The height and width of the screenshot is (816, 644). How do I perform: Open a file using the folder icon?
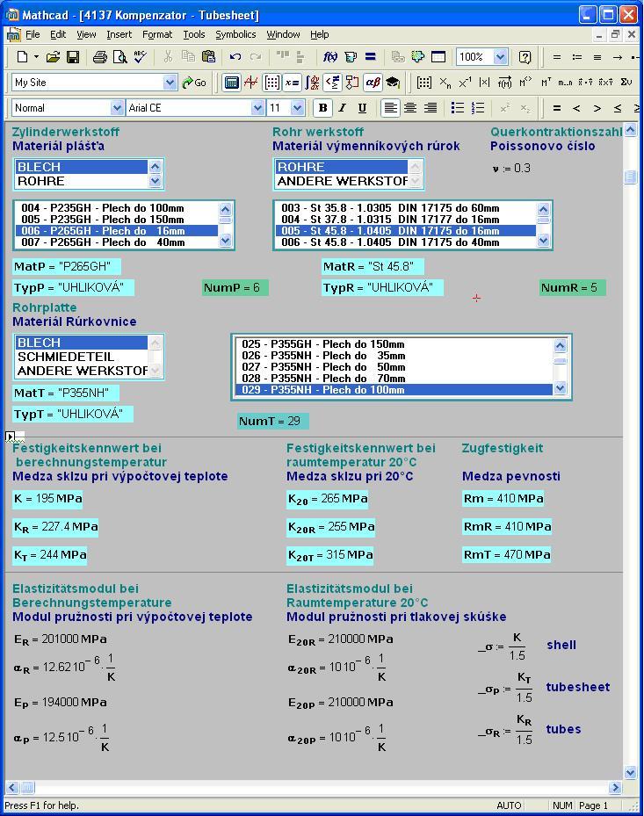53,57
